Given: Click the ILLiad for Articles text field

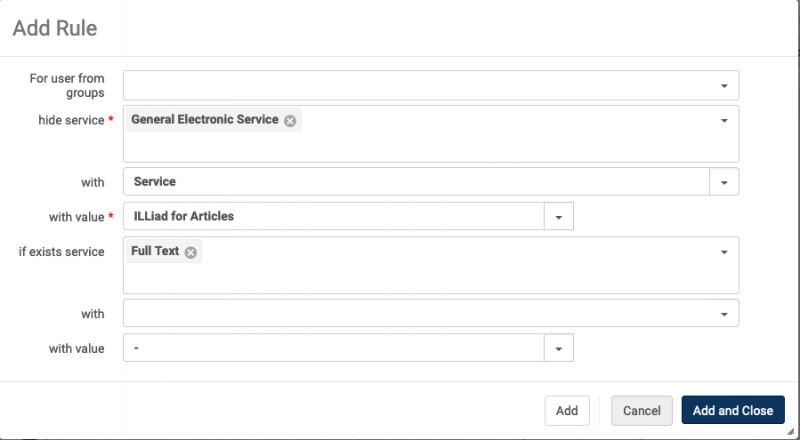Looking at the screenshot, I should pyautogui.click(x=334, y=216).
